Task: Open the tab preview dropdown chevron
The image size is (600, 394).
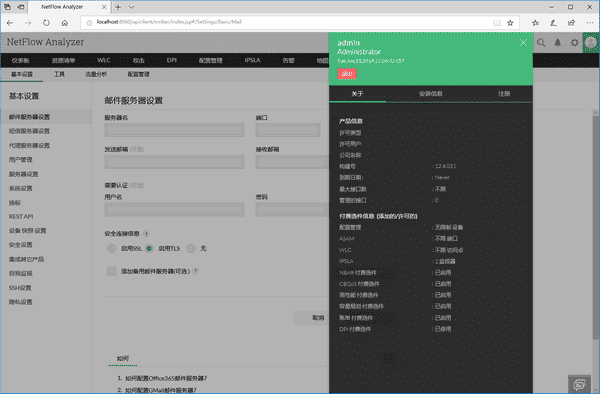Action: click(x=131, y=7)
